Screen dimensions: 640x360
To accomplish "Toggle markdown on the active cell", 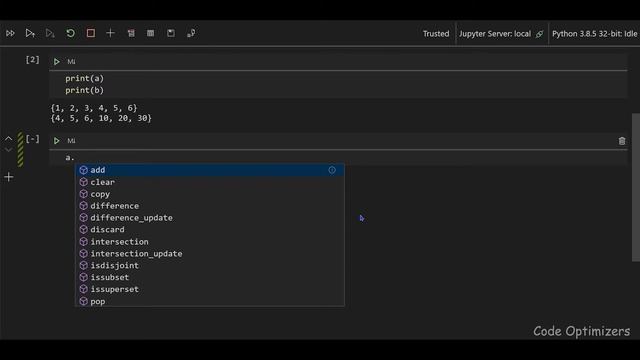I will point(71,141).
